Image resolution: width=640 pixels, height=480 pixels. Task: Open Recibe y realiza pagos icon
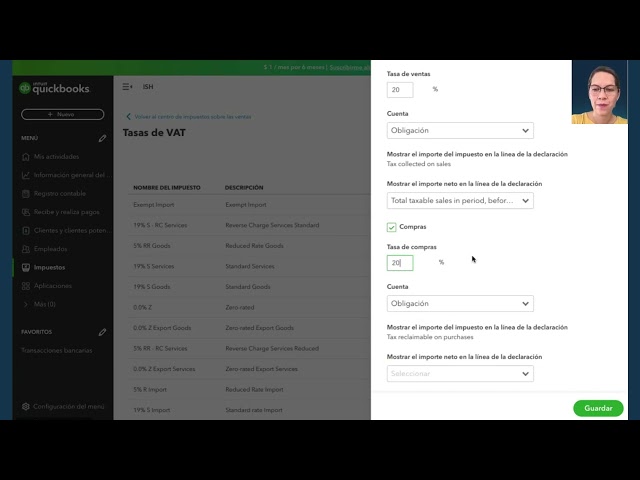click(26, 212)
